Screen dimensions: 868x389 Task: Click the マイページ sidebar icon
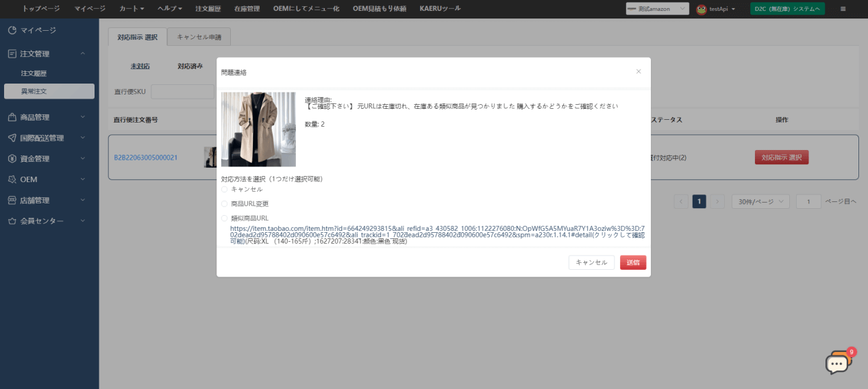pyautogui.click(x=12, y=30)
